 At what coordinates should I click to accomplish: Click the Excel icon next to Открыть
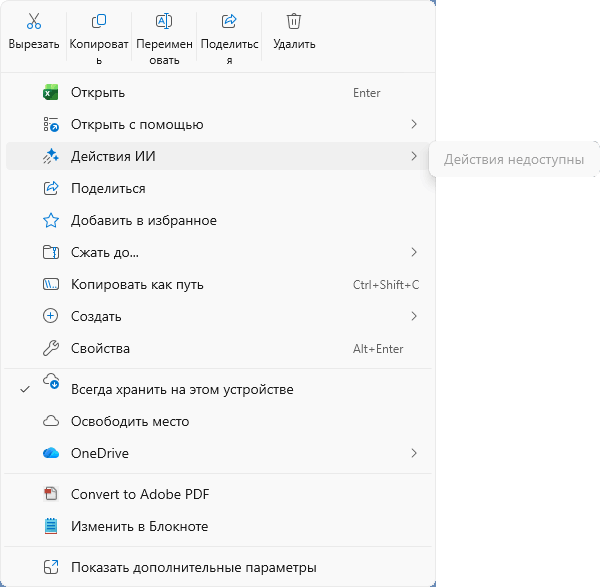(51, 92)
